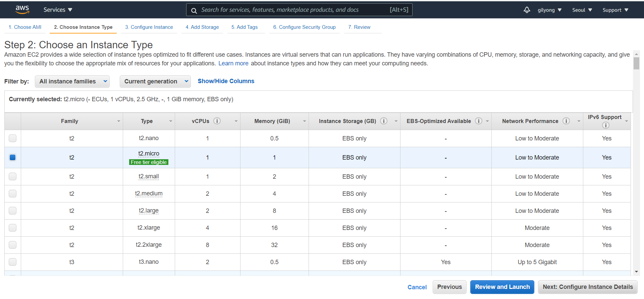The image size is (644, 299).
Task: Open EBS-Optimized Available column sort arrow
Action: (x=487, y=121)
